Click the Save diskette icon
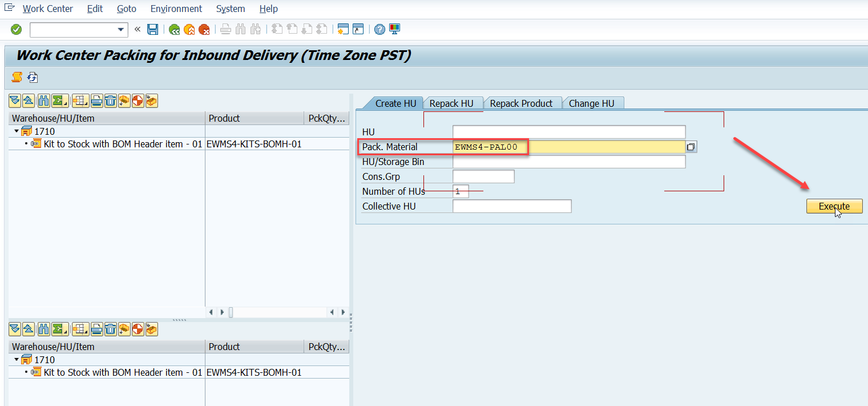The height and width of the screenshot is (406, 868). click(153, 29)
